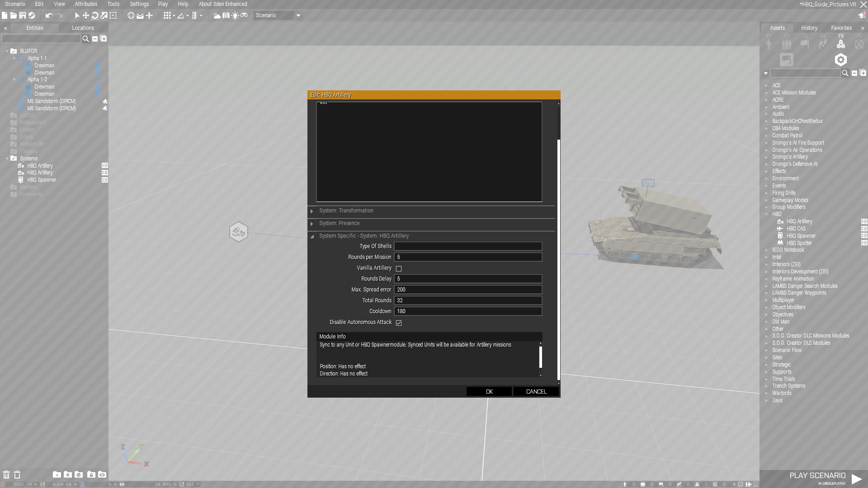Toggle map textures icon
The image size is (868, 488).
coord(226,15)
